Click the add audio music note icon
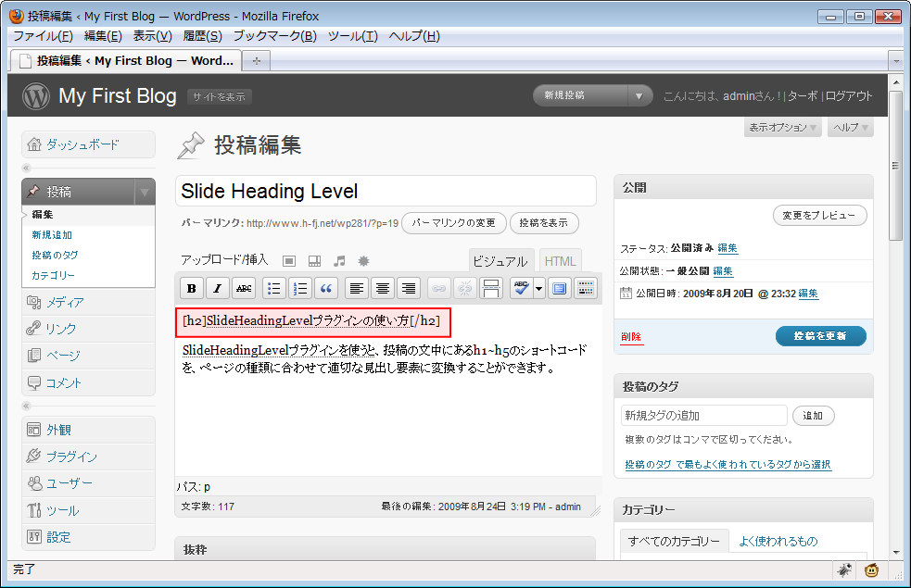 pyautogui.click(x=339, y=261)
